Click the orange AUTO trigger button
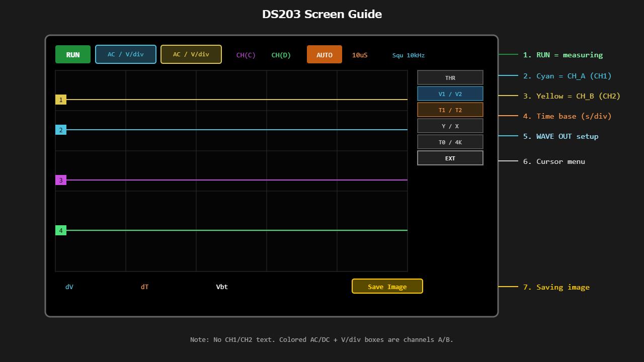Image resolution: width=644 pixels, height=362 pixels. tap(325, 54)
